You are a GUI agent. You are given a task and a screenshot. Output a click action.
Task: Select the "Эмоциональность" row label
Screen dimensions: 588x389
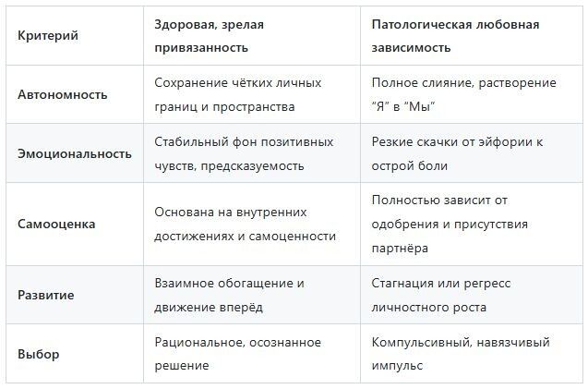75,153
